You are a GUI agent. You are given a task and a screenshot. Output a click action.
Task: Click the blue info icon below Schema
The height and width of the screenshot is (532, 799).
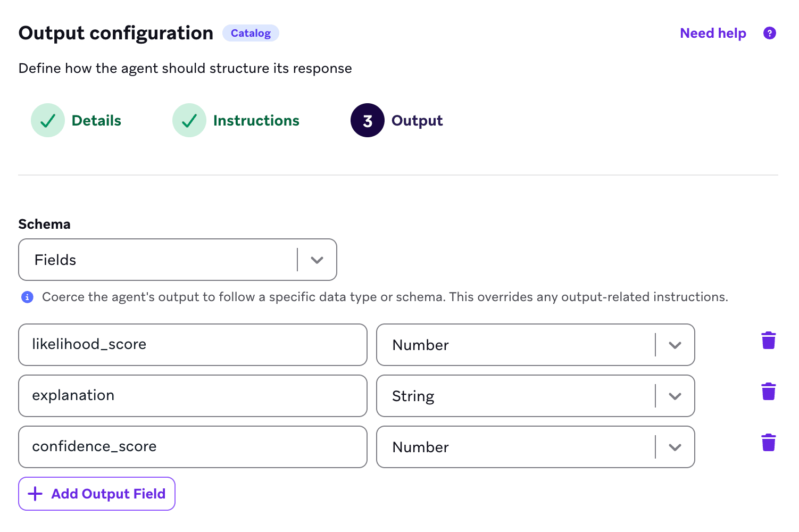pyautogui.click(x=27, y=297)
